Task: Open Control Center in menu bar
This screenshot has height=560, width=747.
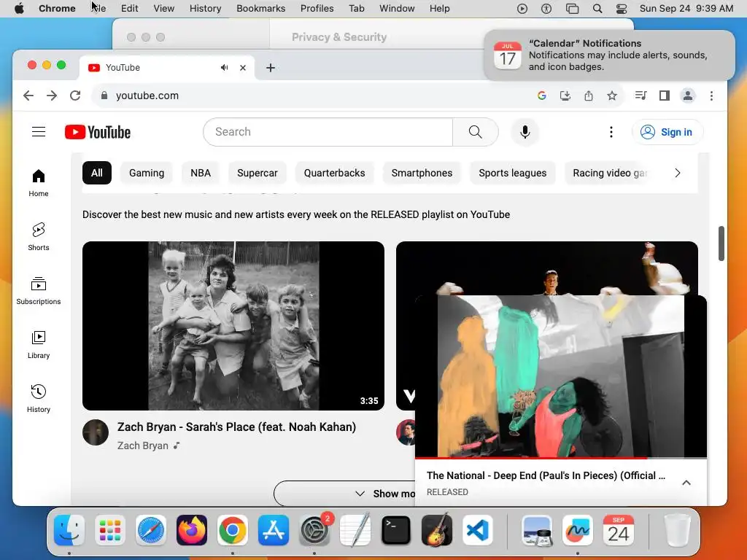Action: [x=622, y=9]
